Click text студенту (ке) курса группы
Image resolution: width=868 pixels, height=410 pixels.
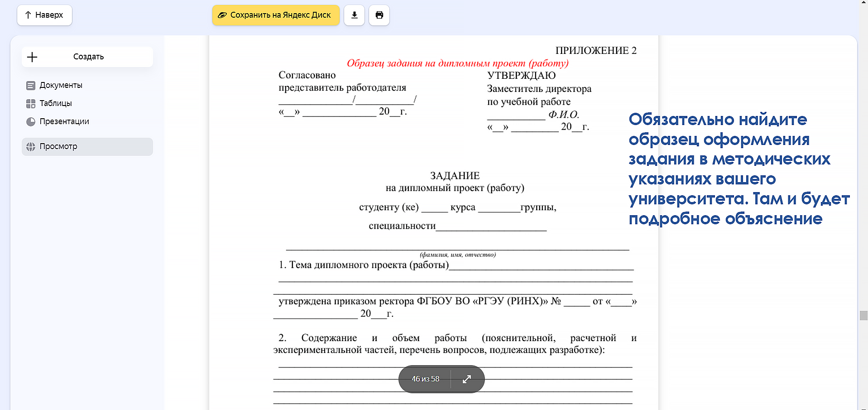457,207
